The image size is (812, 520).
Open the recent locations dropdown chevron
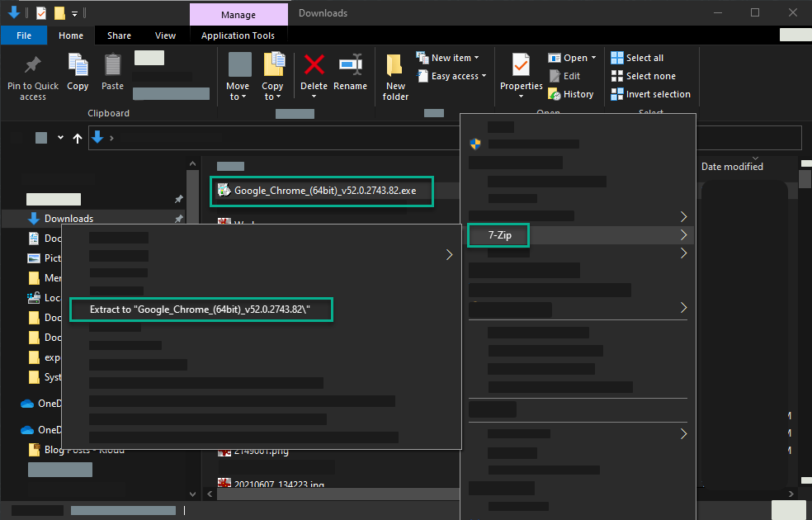point(60,138)
